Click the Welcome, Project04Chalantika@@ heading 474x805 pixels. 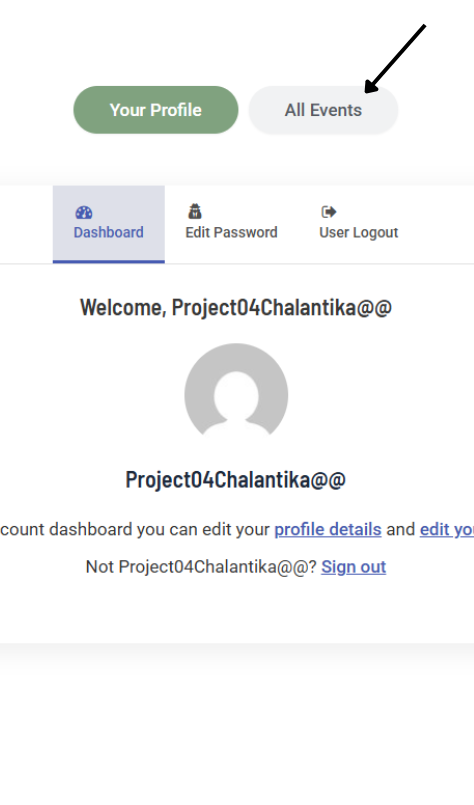pyautogui.click(x=236, y=308)
